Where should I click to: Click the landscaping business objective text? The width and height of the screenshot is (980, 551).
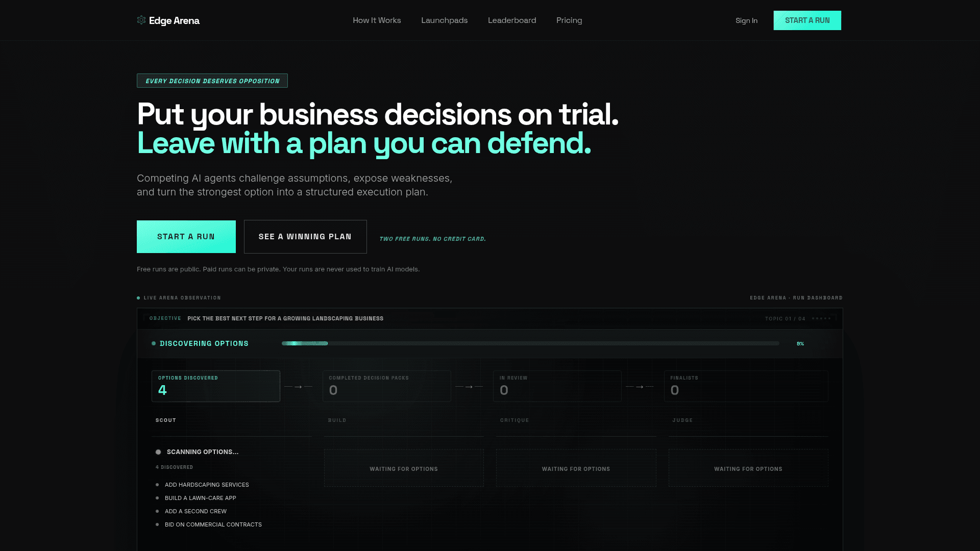[x=285, y=318]
